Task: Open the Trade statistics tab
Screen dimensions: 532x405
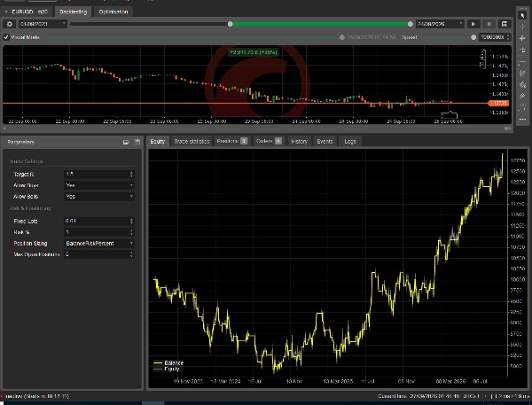Action: tap(192, 142)
